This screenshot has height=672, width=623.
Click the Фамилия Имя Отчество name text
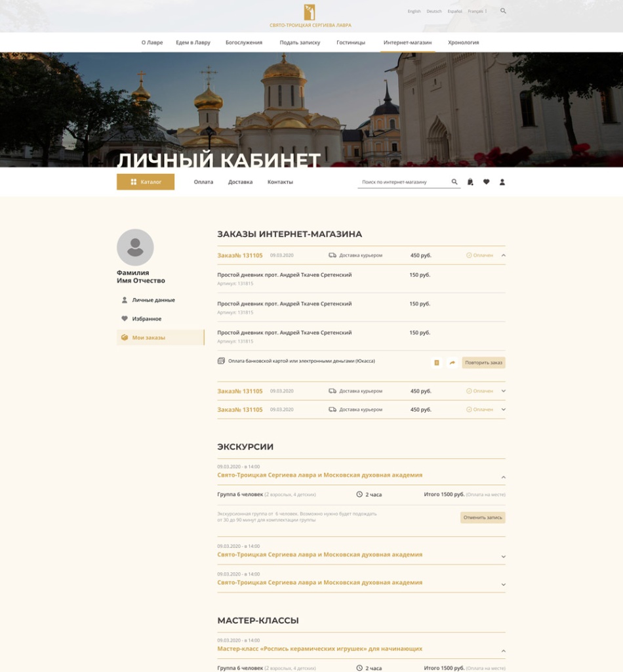pyautogui.click(x=141, y=276)
